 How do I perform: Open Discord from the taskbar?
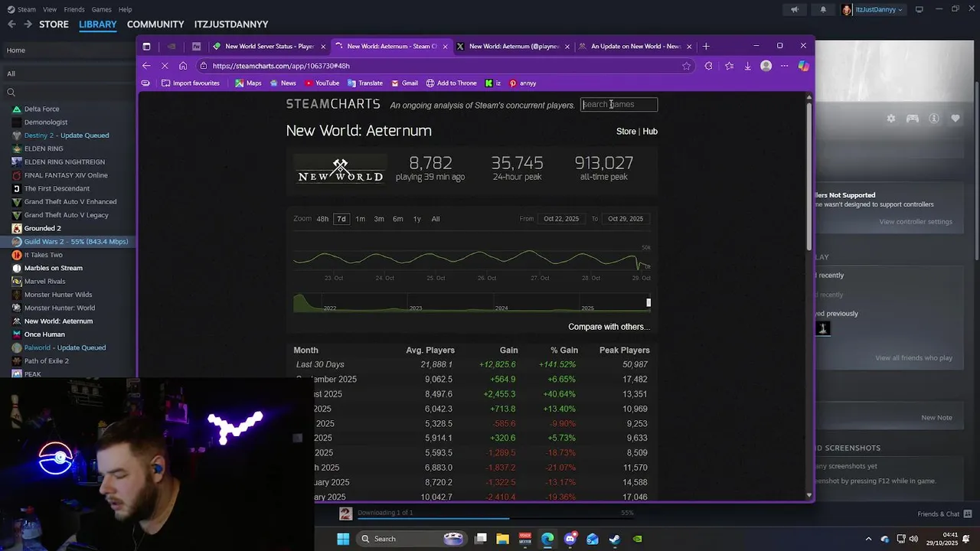click(x=570, y=539)
